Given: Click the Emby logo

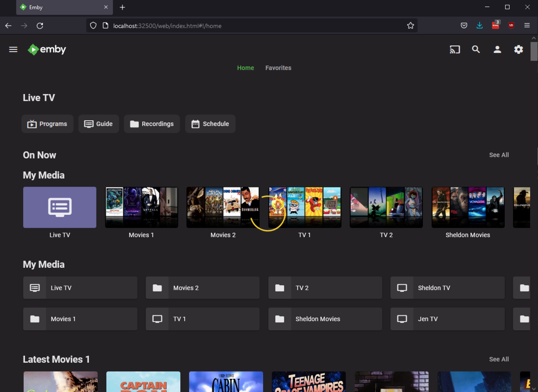Looking at the screenshot, I should [47, 49].
